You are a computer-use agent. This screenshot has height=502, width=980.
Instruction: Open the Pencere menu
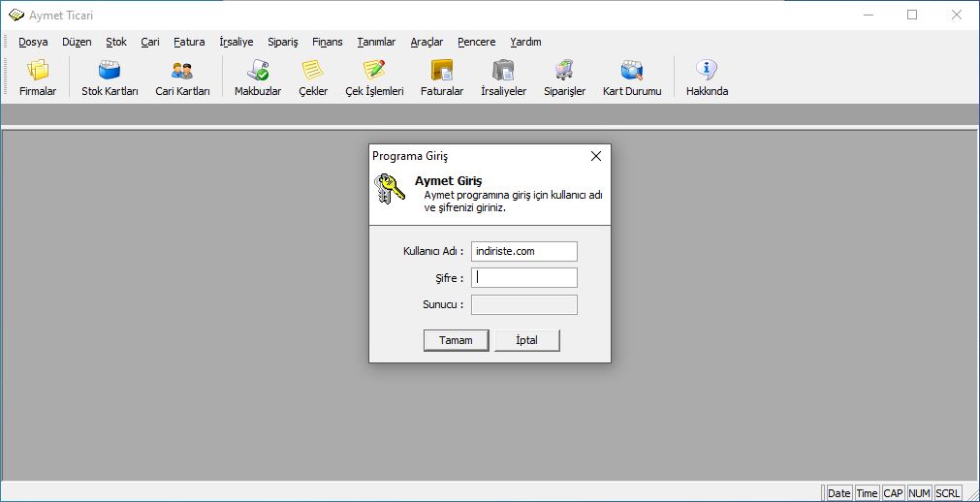pyautogui.click(x=476, y=42)
